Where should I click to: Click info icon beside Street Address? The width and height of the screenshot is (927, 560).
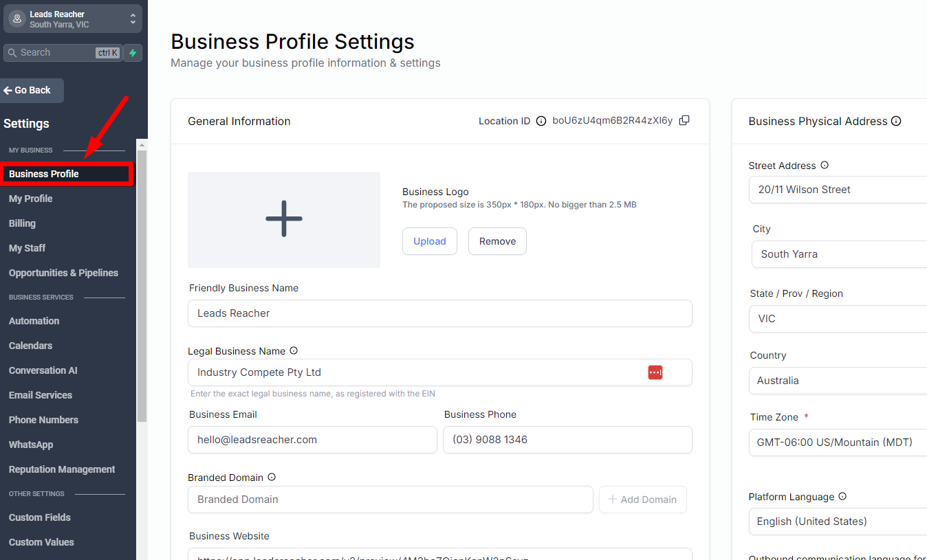point(825,166)
